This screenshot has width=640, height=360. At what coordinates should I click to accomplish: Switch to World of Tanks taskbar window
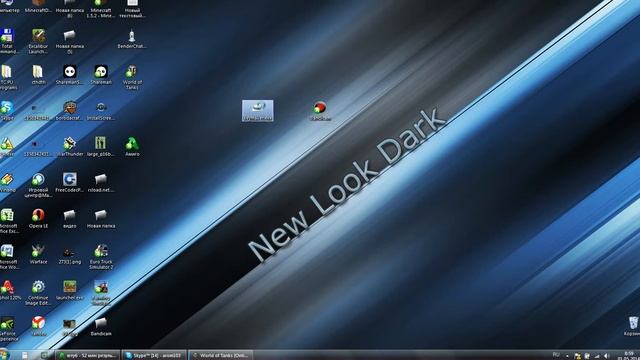pos(221,355)
